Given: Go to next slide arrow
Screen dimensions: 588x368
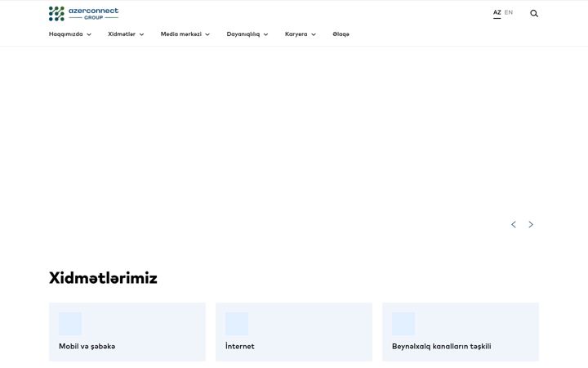Looking at the screenshot, I should click(x=531, y=225).
